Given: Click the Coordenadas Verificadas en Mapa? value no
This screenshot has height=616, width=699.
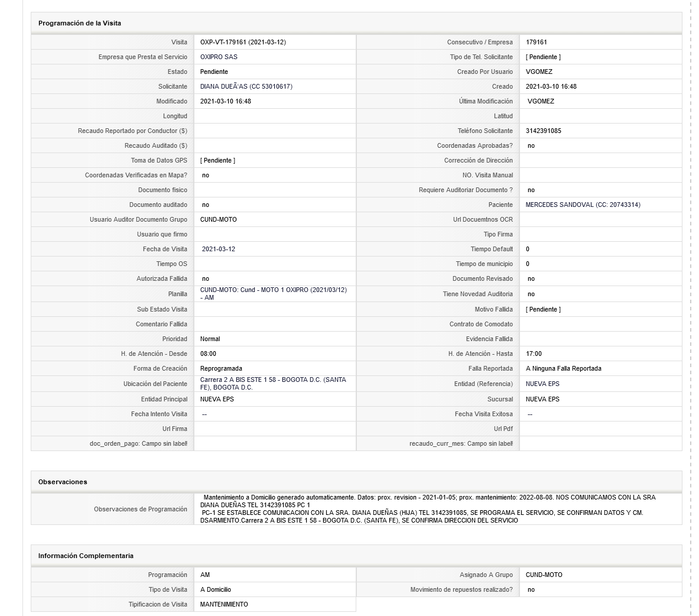Looking at the screenshot, I should coord(206,175).
